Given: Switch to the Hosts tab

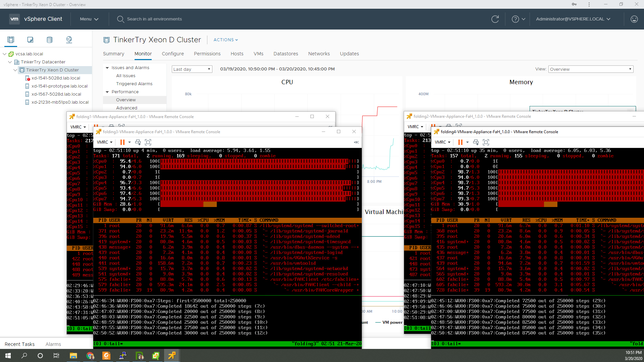Looking at the screenshot, I should point(237,54).
